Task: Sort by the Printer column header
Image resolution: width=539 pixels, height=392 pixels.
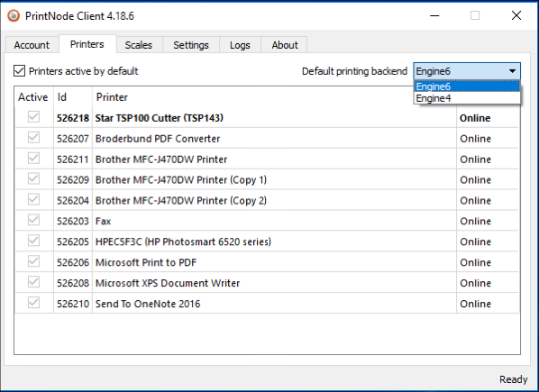Action: (112, 97)
